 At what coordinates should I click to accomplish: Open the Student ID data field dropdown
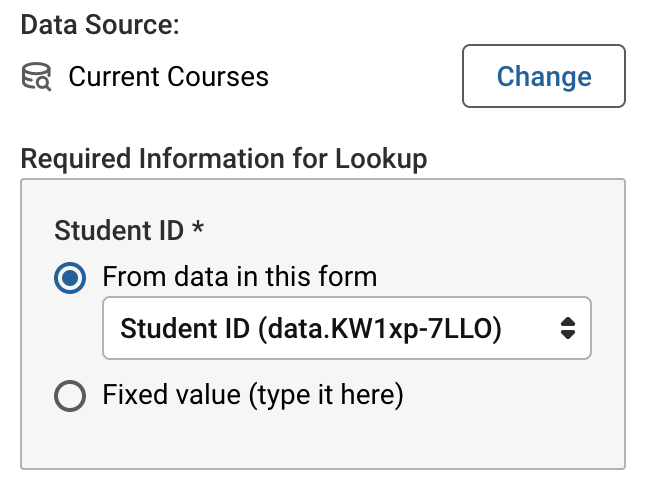point(346,327)
